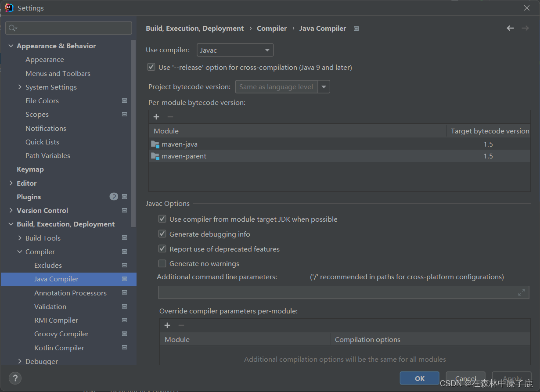Viewport: 540px width, 392px height.
Task: Click the project icon next to Kotlin Compiler
Action: 125,348
